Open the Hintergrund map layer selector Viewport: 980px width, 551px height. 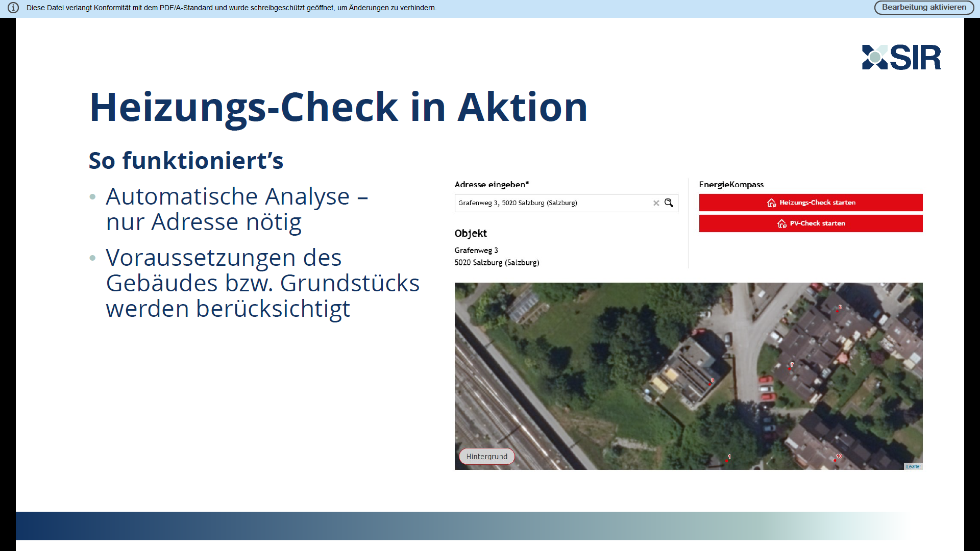click(486, 456)
